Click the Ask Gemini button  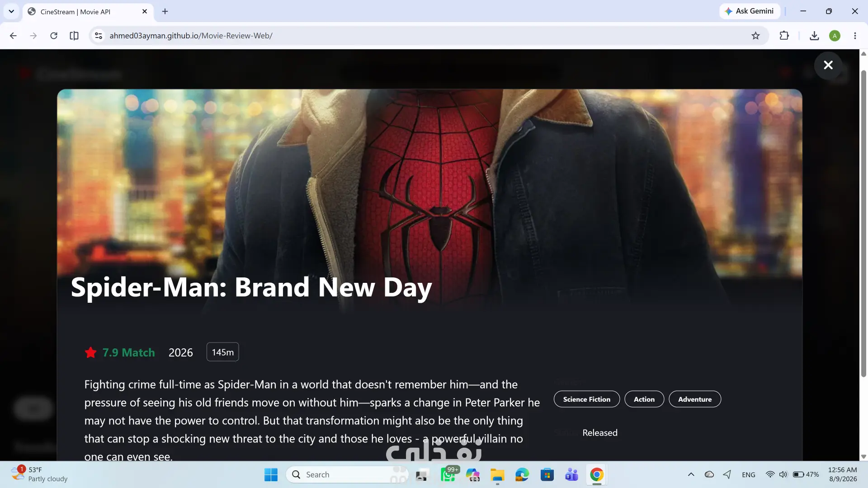coord(750,11)
